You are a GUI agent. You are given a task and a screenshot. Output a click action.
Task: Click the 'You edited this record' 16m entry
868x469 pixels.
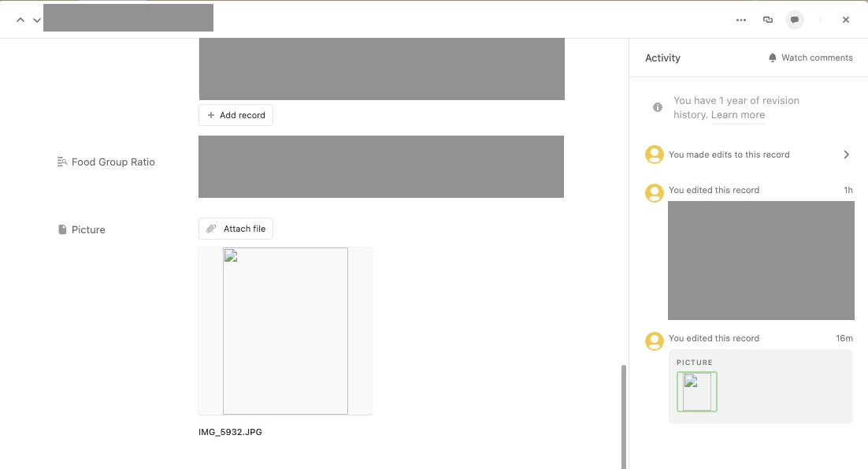pyautogui.click(x=714, y=338)
